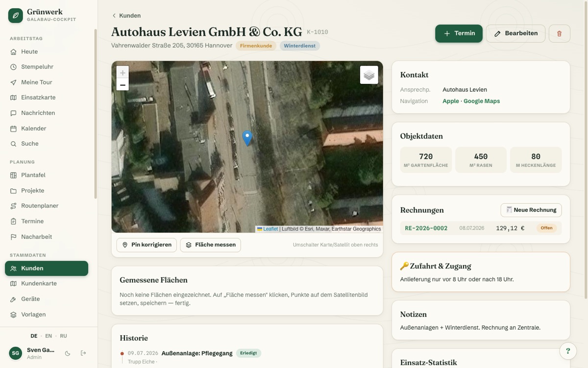Click invoice amount 129,12 €

pyautogui.click(x=510, y=228)
